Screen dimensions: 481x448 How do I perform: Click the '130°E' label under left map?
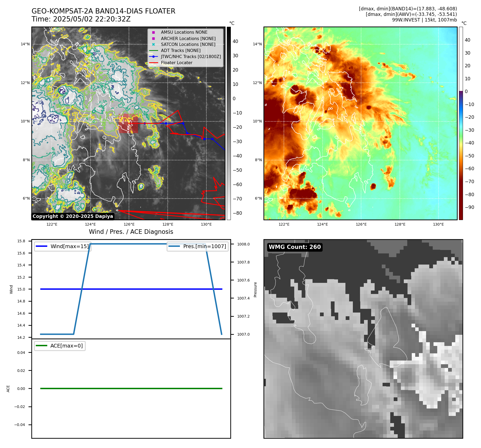[206, 224]
